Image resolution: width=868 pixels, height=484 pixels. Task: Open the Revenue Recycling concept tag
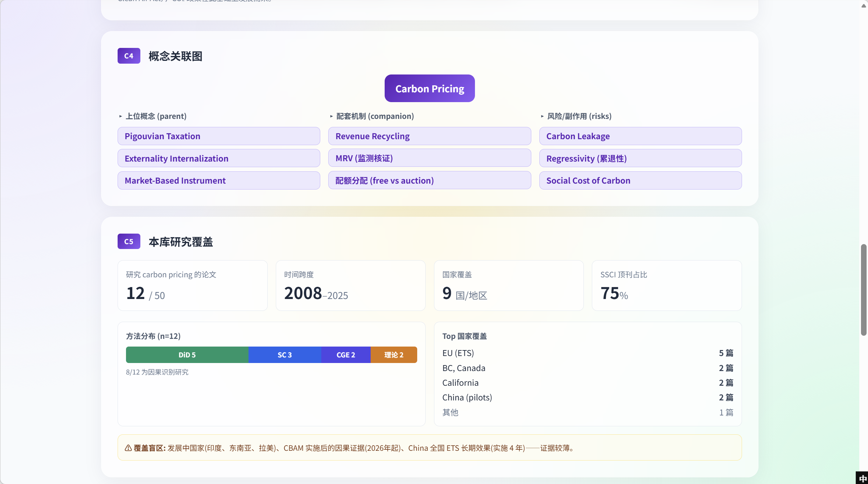(x=429, y=136)
